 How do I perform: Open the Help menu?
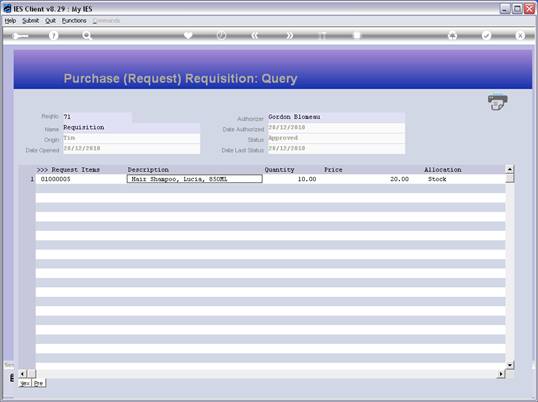[10, 21]
